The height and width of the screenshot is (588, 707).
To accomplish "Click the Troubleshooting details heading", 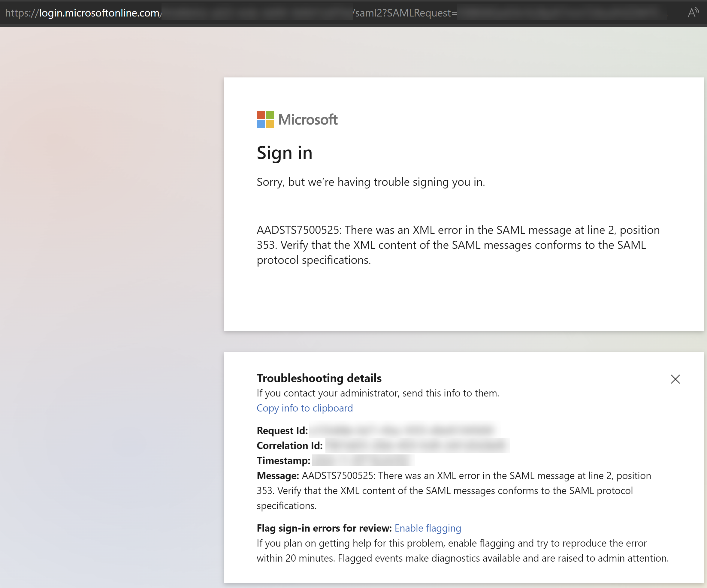I will pyautogui.click(x=319, y=378).
